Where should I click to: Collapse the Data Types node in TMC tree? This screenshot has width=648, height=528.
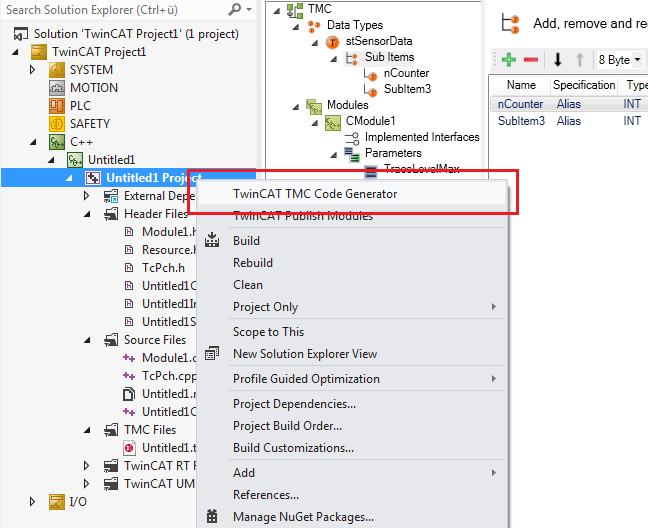click(x=295, y=27)
